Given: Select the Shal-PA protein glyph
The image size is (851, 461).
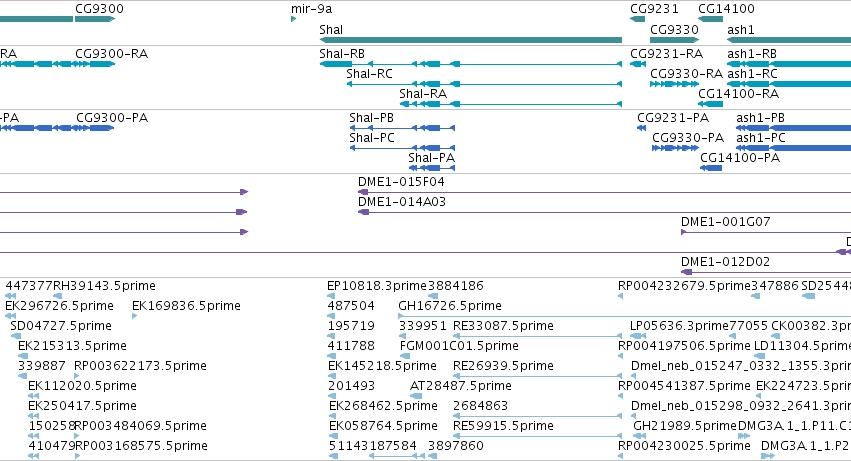Looking at the screenshot, I should point(432,168).
